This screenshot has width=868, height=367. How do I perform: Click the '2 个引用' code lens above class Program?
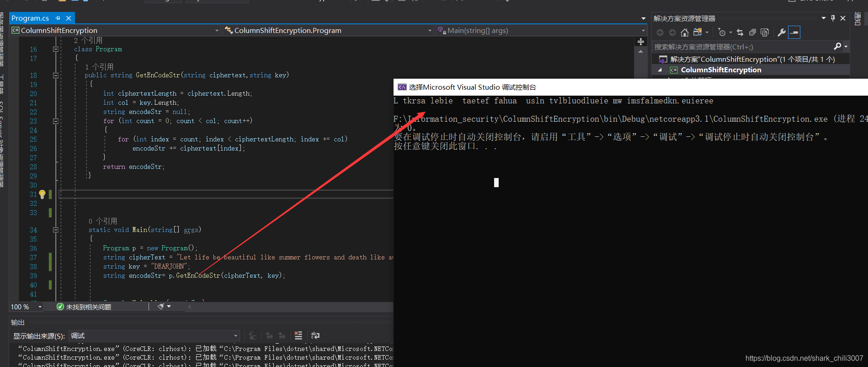click(88, 40)
